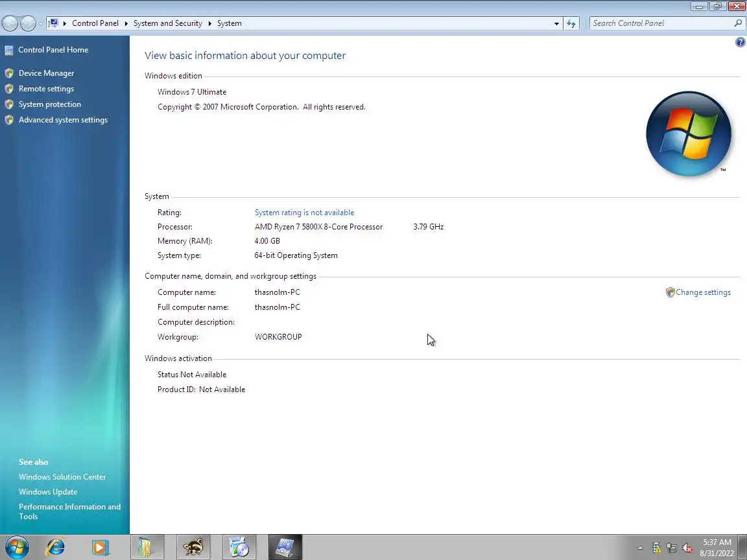Image resolution: width=747 pixels, height=560 pixels.
Task: Open the Windows Start orb menu
Action: tap(17, 547)
